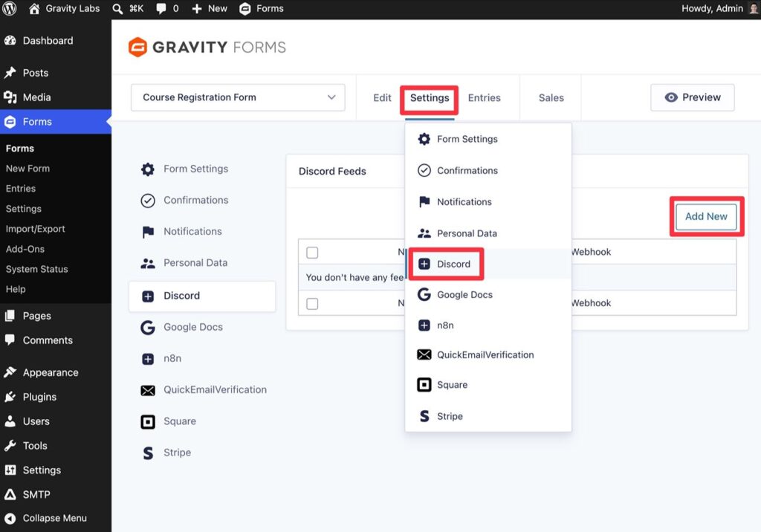
Task: Click the SMTP triangle icon
Action: [10, 494]
